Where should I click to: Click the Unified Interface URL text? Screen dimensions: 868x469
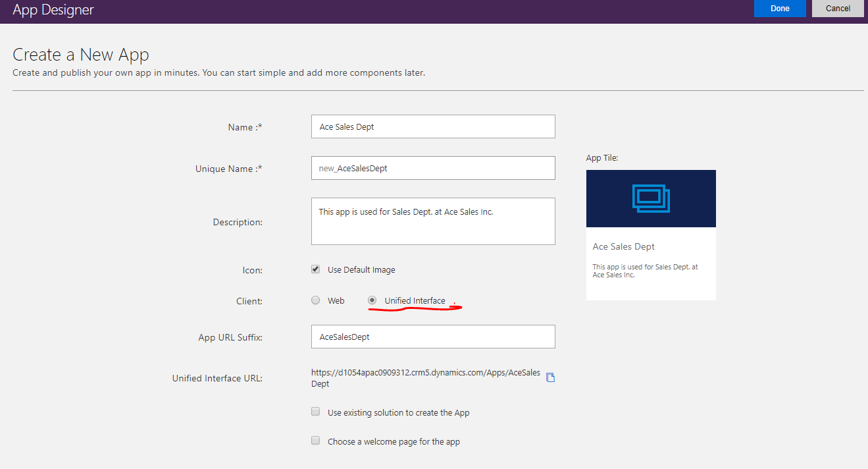426,377
